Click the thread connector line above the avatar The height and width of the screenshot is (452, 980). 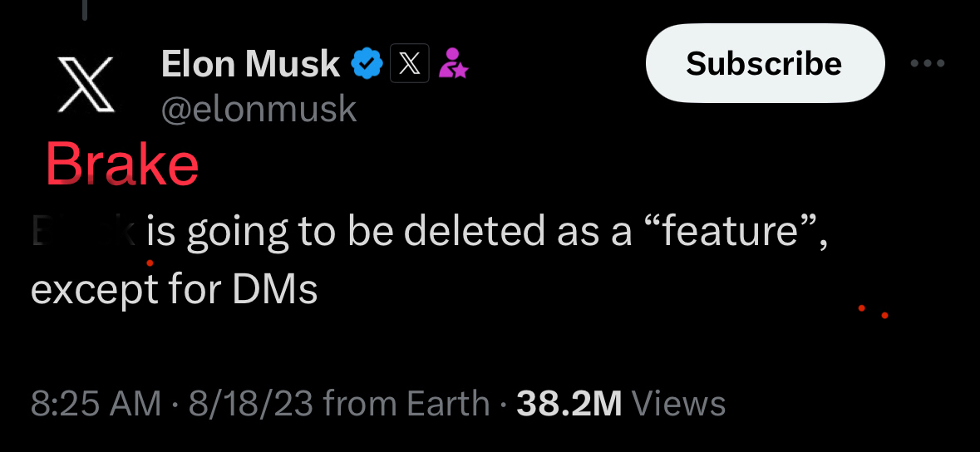[x=86, y=10]
